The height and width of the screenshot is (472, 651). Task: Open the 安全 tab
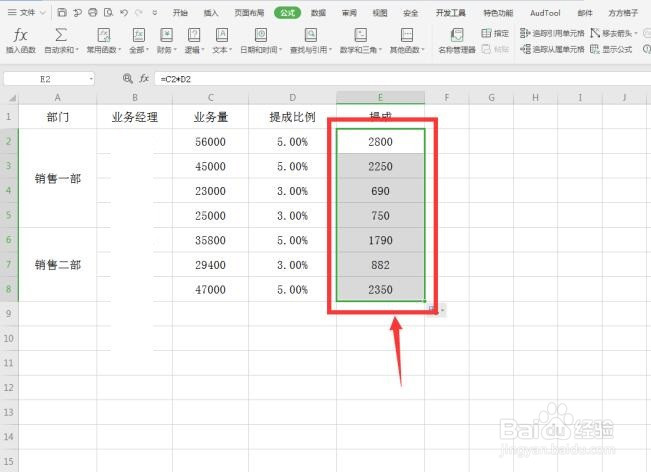pos(411,13)
